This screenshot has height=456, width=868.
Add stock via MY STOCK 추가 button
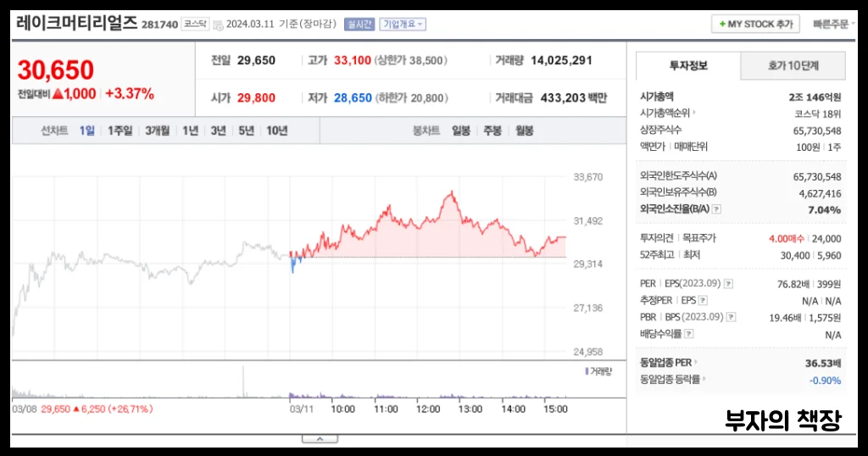tap(755, 24)
